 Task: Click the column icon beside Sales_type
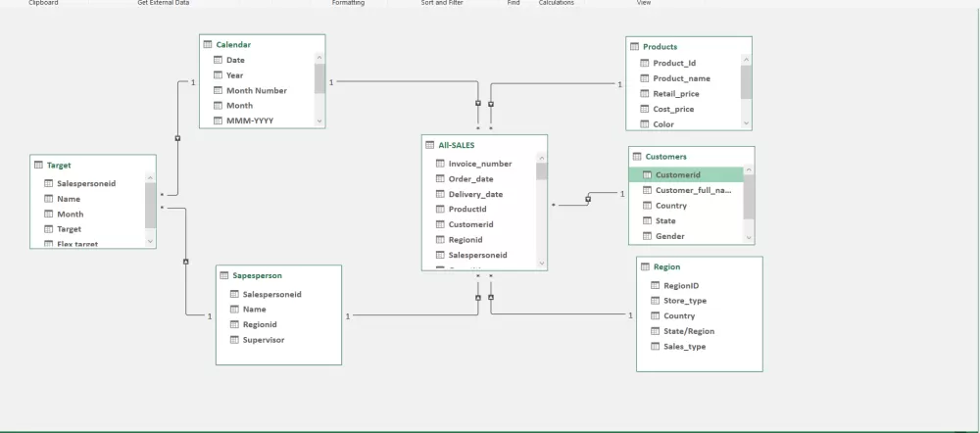pos(655,347)
